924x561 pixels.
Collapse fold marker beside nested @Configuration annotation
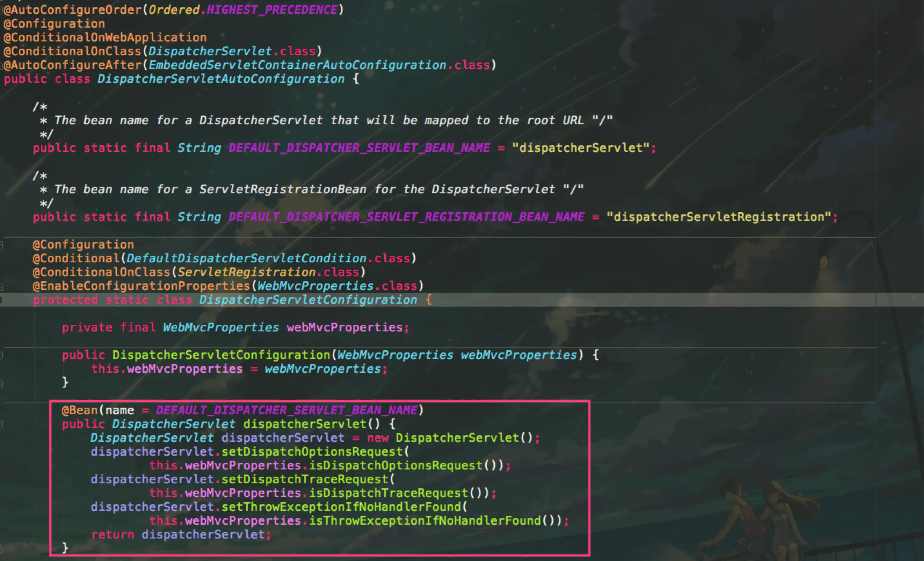pos(1,245)
